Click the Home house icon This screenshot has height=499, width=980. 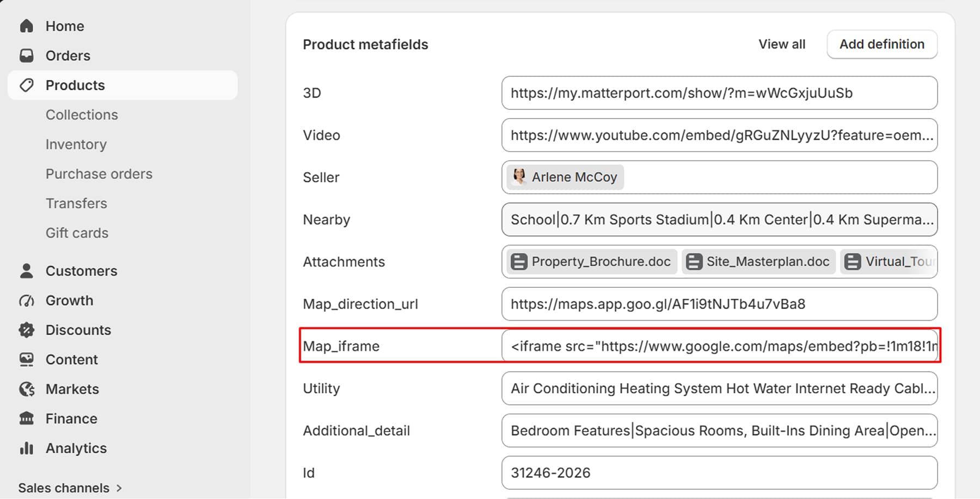click(26, 26)
